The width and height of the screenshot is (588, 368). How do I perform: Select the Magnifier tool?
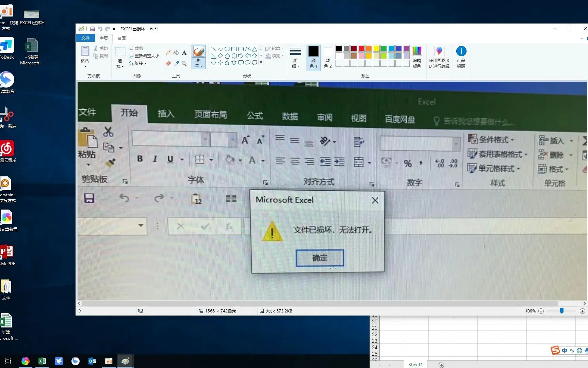tap(184, 63)
